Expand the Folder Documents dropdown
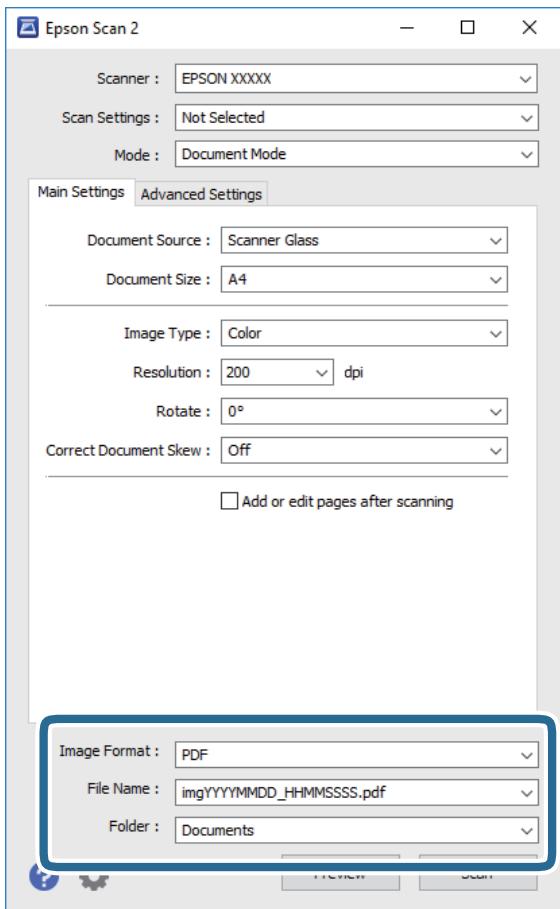The height and width of the screenshot is (909, 560). tap(356, 830)
